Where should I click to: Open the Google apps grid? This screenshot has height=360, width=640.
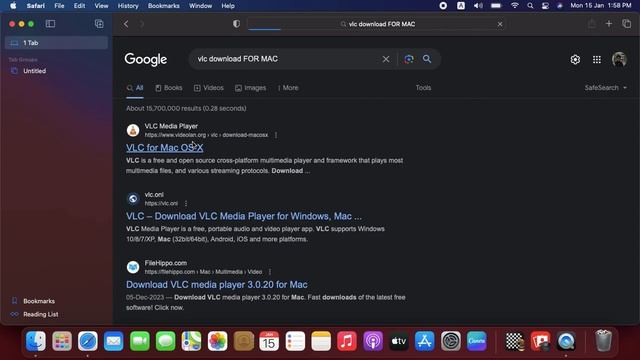[x=597, y=60]
